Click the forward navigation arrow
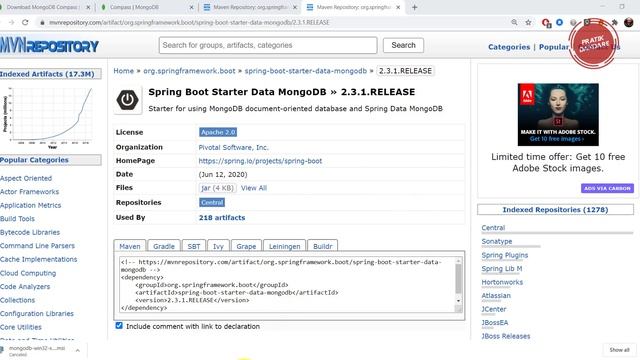 (11, 22)
